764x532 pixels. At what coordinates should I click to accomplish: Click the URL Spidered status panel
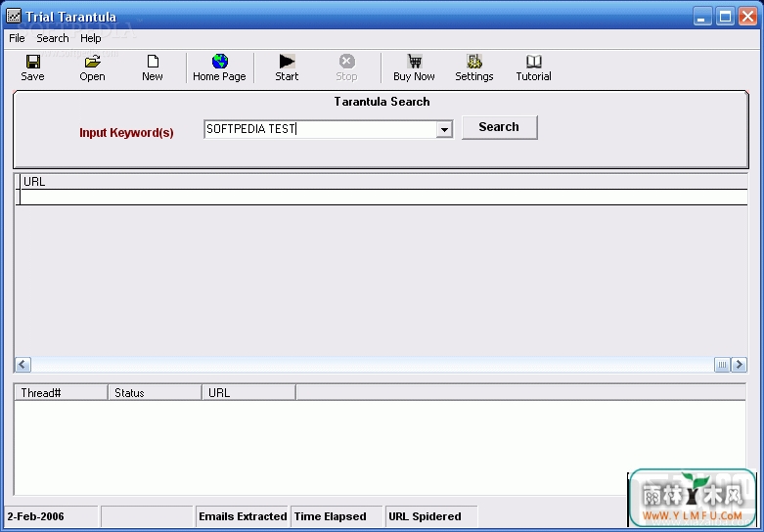click(431, 516)
